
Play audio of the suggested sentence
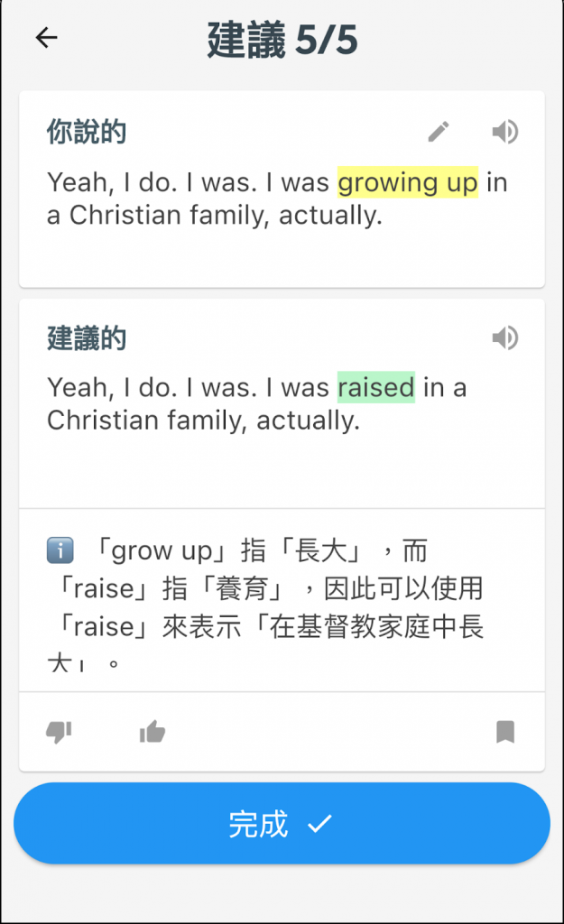tap(505, 338)
